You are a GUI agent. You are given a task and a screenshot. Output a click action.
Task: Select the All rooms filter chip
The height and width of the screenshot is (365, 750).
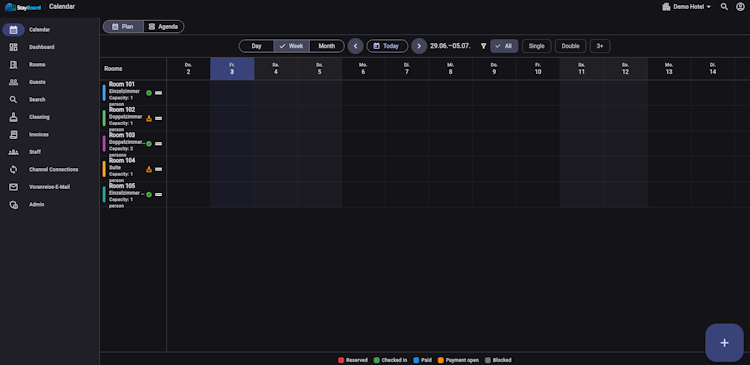tap(504, 46)
